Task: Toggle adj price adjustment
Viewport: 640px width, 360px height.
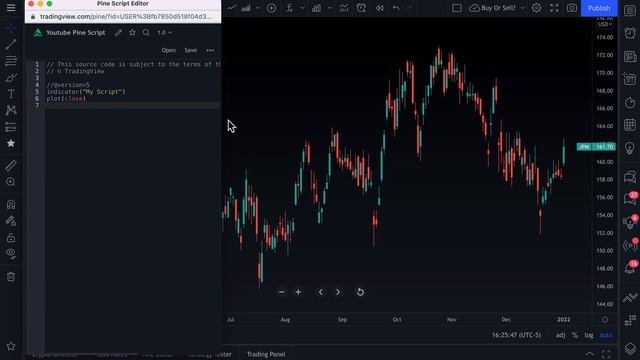Action: click(561, 335)
